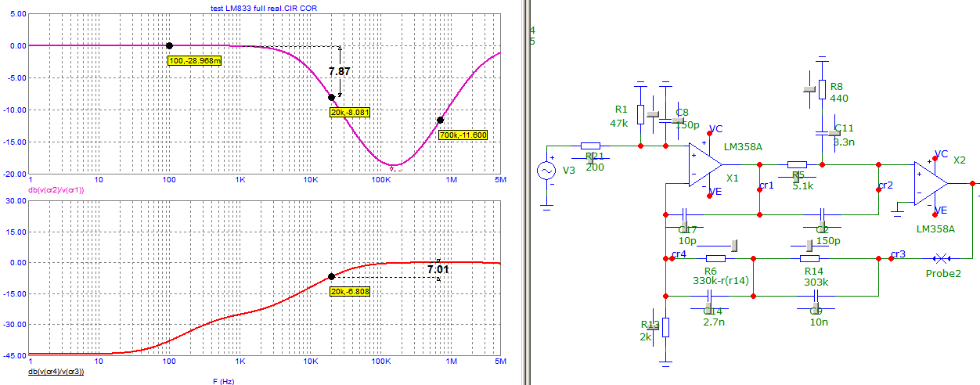Select the trace expression 'db(v(cr4)/v(cr3))'
The image size is (980, 385).
click(x=56, y=372)
